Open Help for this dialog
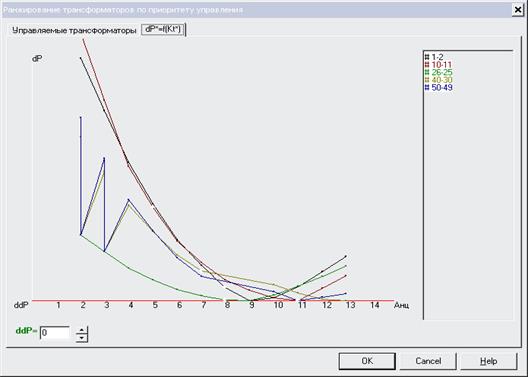This screenshot has width=528, height=377. (489, 361)
